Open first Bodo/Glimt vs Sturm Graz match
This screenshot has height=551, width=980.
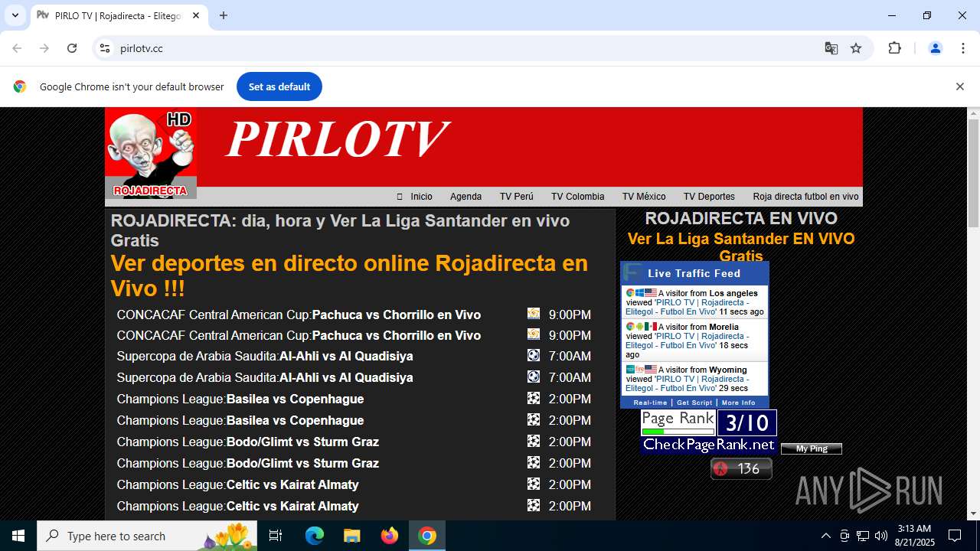click(x=248, y=442)
